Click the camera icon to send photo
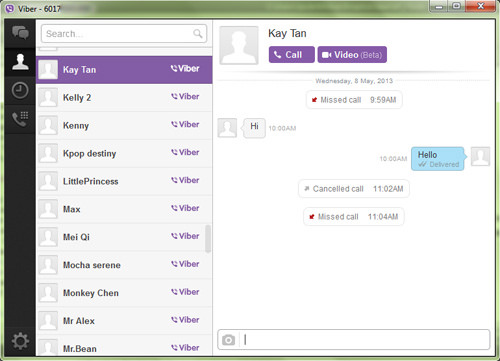500x361 pixels. (228, 340)
